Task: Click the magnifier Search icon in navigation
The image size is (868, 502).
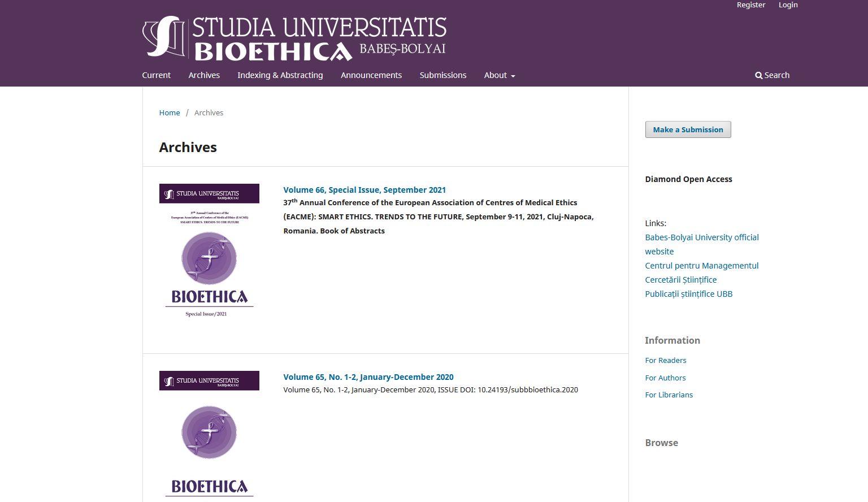Action: (758, 75)
